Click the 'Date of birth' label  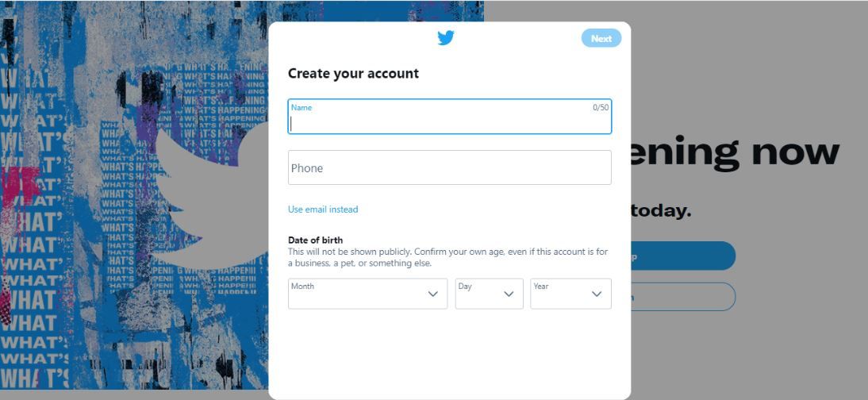pyautogui.click(x=315, y=240)
